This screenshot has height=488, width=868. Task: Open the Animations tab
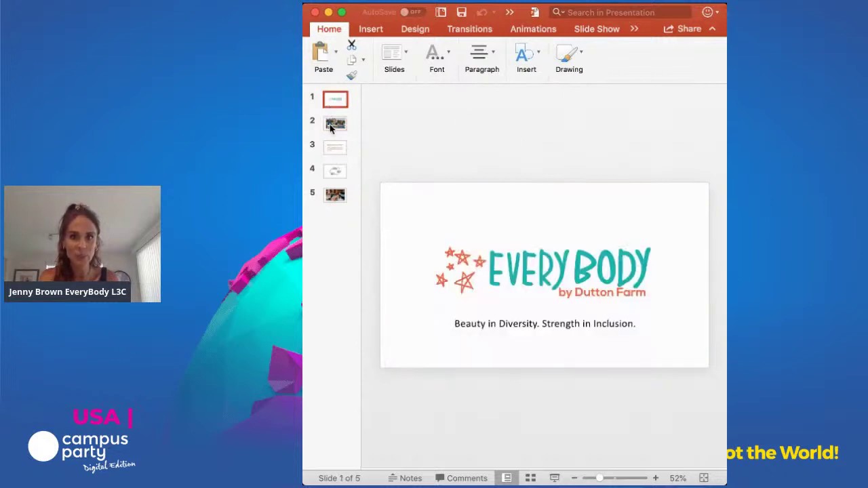[533, 28]
